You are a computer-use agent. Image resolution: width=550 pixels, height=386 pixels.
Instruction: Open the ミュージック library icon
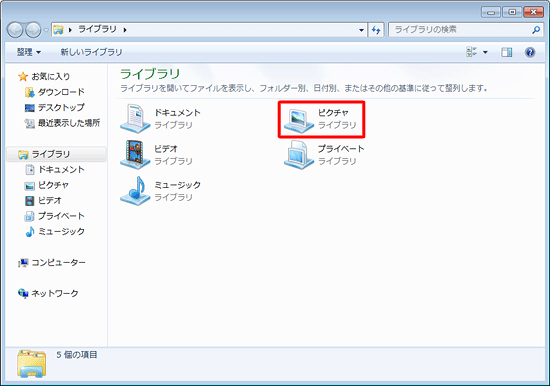[x=135, y=191]
